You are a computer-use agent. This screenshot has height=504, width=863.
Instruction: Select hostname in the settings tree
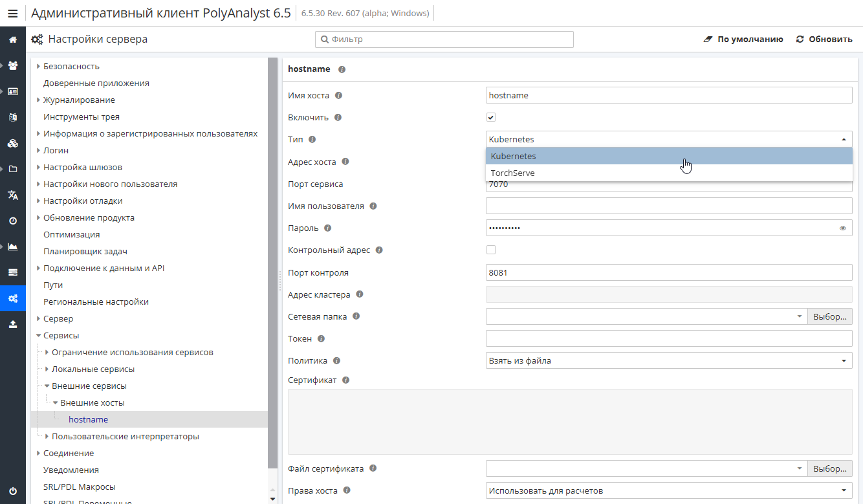point(89,420)
